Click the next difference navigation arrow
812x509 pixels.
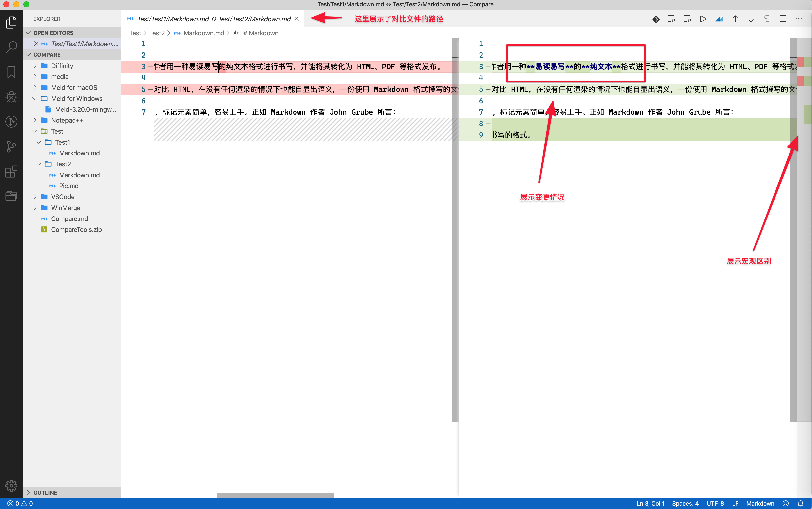pyautogui.click(x=751, y=19)
